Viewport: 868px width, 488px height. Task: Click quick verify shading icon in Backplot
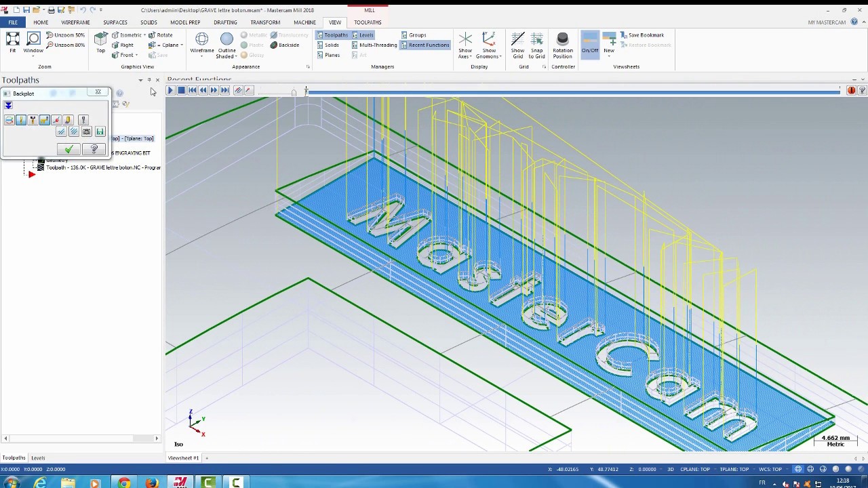68,120
